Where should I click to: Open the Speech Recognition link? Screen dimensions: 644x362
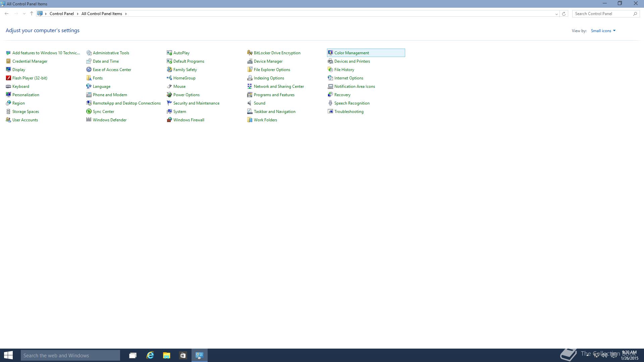tap(352, 103)
